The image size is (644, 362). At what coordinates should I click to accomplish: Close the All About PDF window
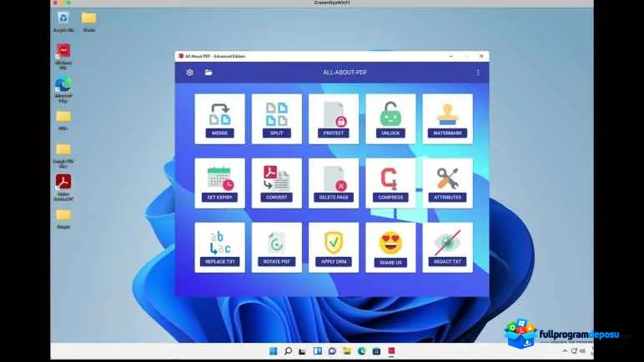(481, 56)
